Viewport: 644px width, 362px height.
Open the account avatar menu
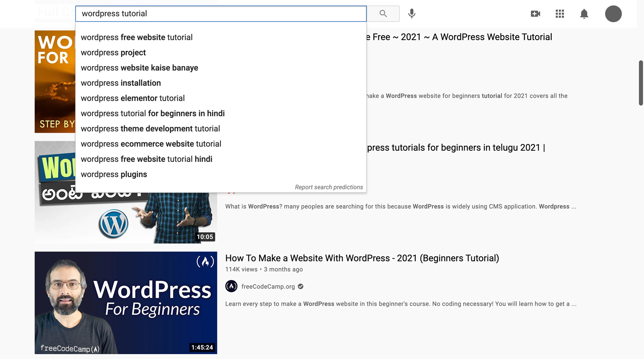tap(613, 14)
